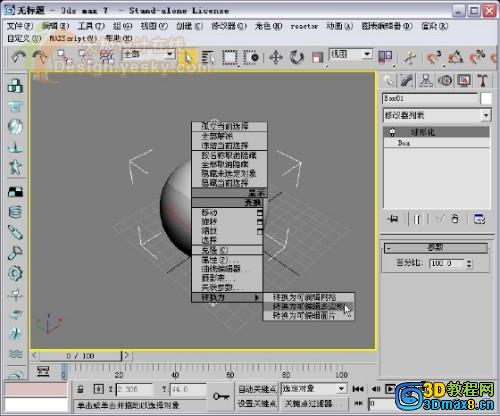The image size is (500, 416).
Task: Click the 百分比 value field showing 100.0
Action: 447,263
